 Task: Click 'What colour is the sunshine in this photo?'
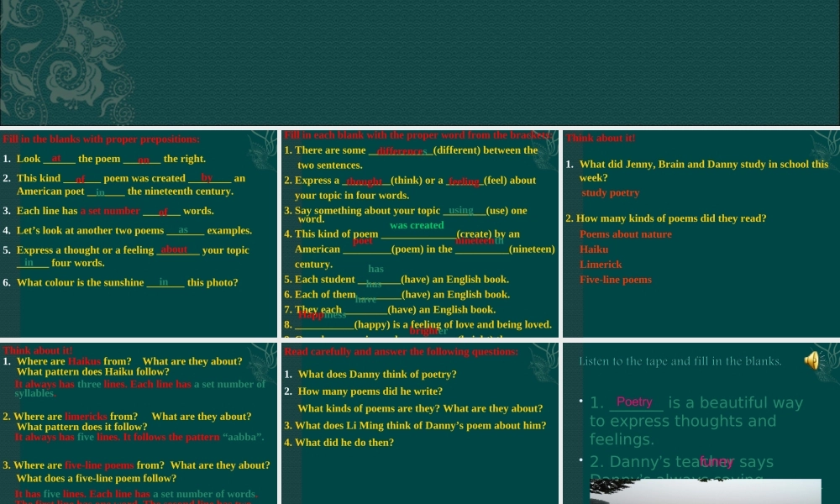click(127, 283)
